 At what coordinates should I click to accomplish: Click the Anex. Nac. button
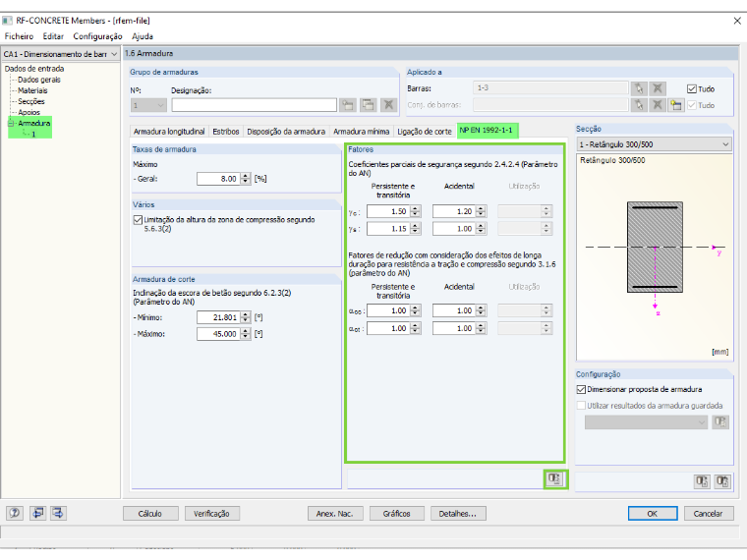coord(335,513)
